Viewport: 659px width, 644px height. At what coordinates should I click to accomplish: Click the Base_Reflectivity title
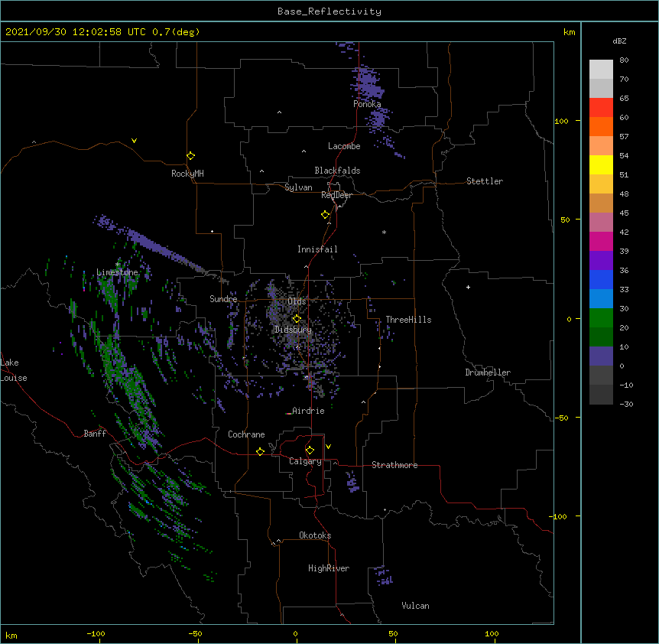point(329,11)
